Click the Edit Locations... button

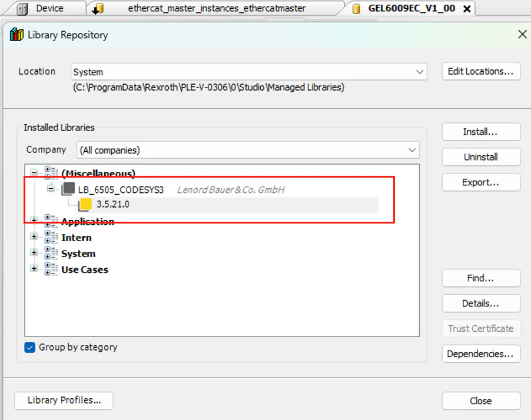coord(480,71)
